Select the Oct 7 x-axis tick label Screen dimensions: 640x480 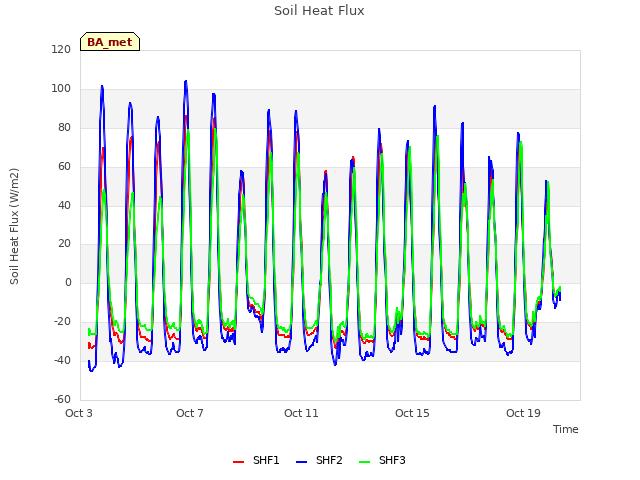190,413
